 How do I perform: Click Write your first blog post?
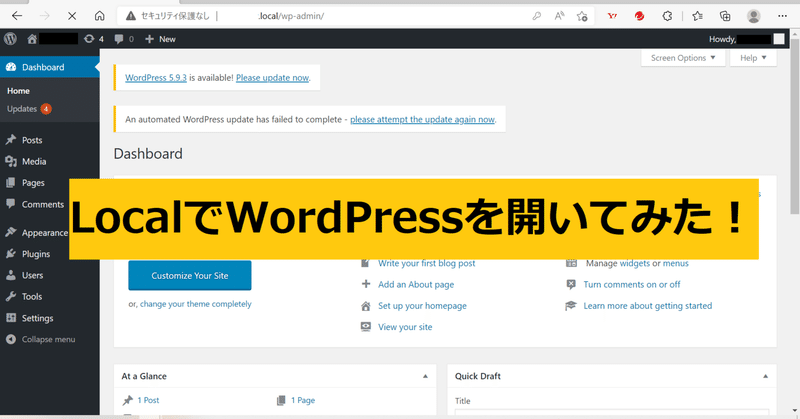pyautogui.click(x=427, y=263)
